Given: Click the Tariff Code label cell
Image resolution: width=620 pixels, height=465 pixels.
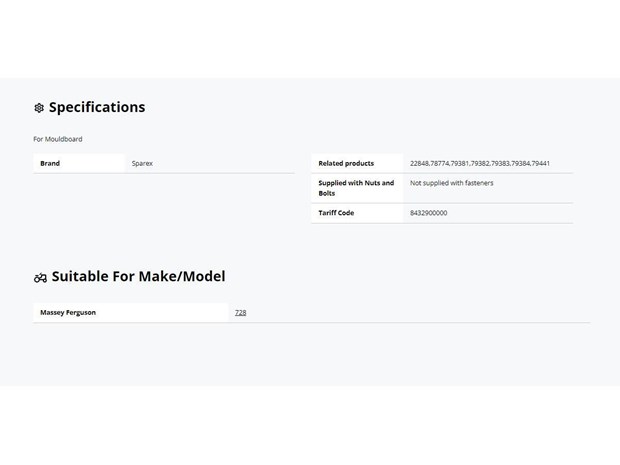Looking at the screenshot, I should point(357,213).
